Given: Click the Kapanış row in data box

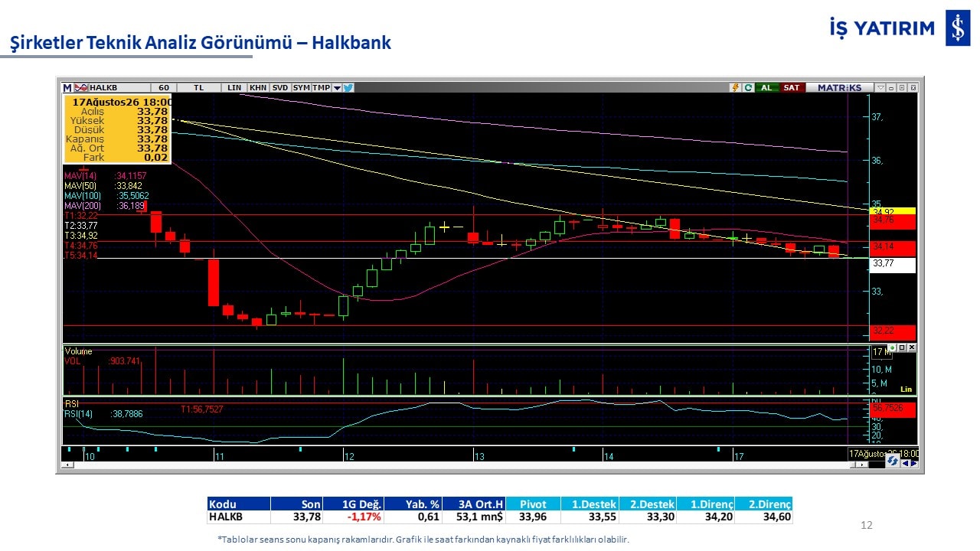Looking at the screenshot, I should pos(116,139).
